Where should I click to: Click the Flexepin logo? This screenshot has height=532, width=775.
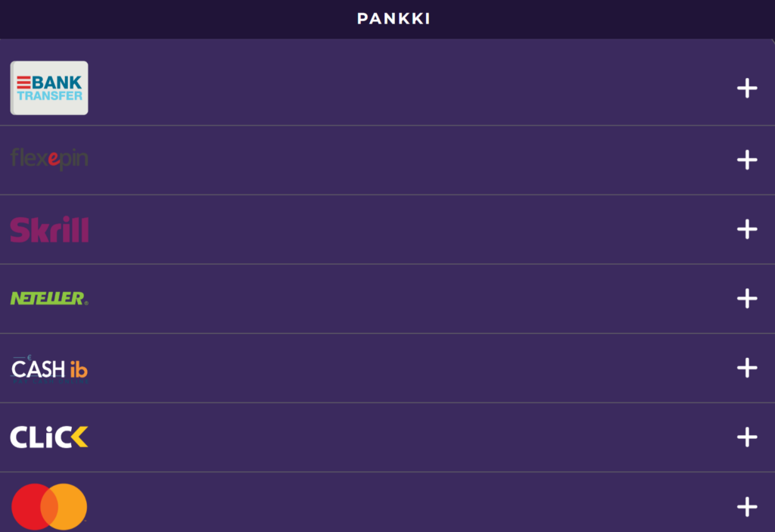point(49,159)
